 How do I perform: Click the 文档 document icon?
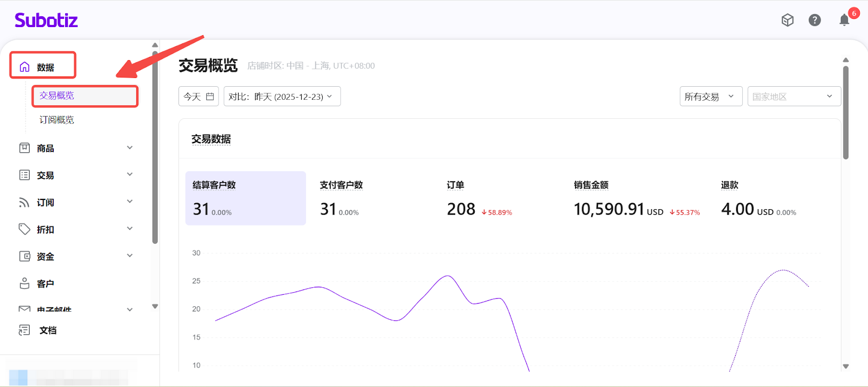[24, 330]
